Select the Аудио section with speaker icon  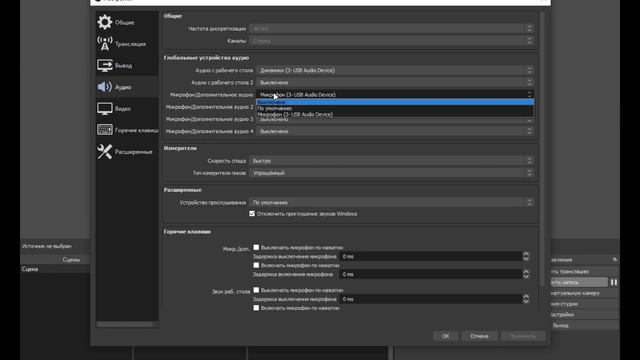point(127,87)
